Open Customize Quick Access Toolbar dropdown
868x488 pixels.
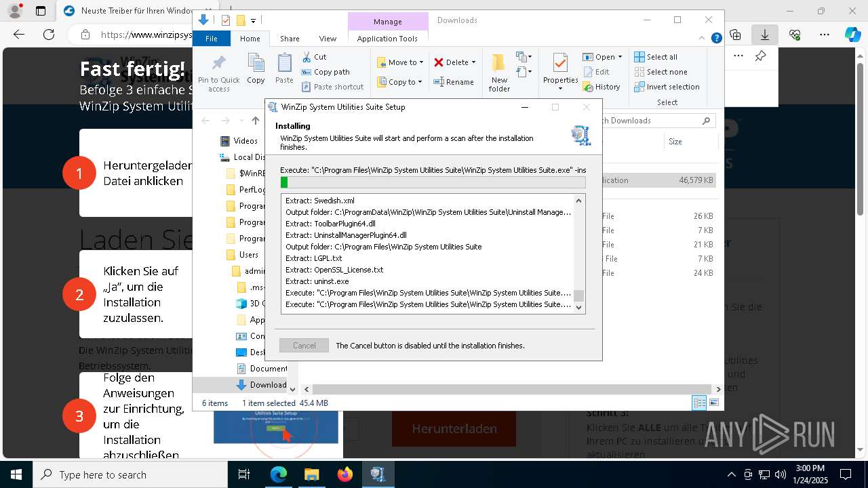pyautogui.click(x=253, y=20)
